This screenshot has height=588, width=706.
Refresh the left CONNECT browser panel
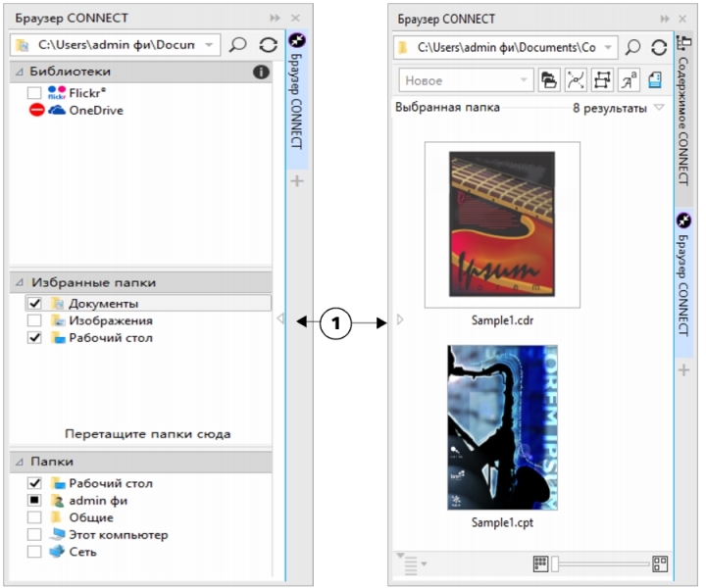point(267,45)
